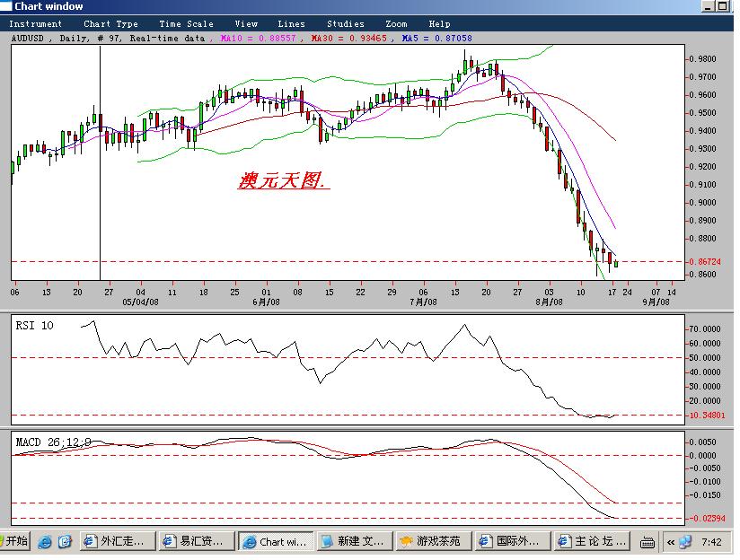
Task: Click the 05/04/08 date axis label
Action: (x=140, y=302)
